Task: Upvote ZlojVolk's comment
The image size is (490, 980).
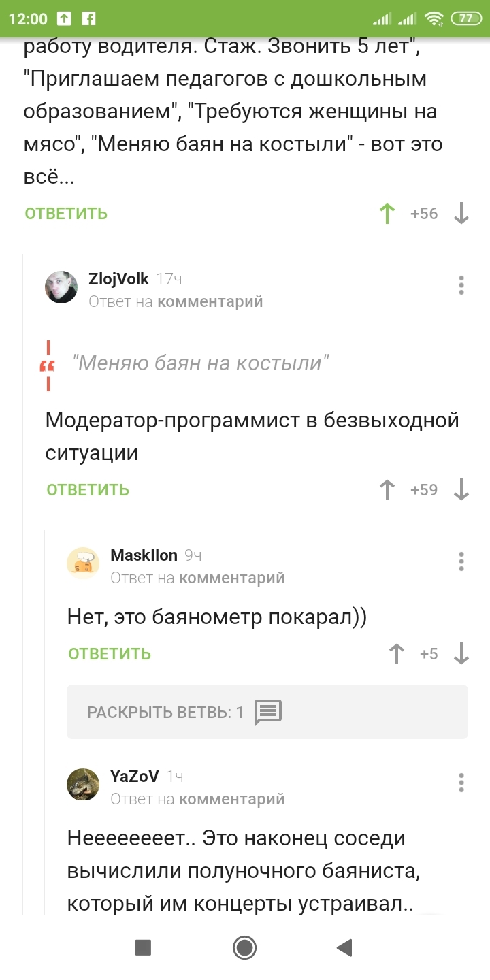Action: click(x=387, y=490)
